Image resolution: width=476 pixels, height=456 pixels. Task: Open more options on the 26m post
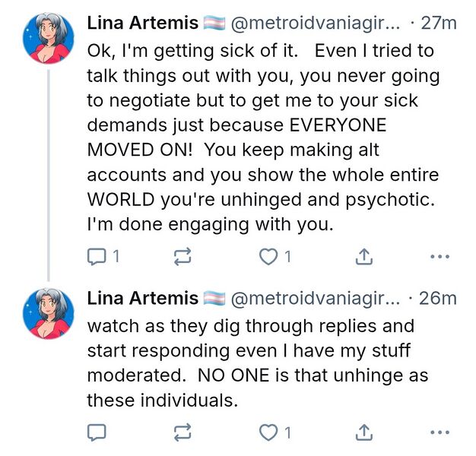440,433
